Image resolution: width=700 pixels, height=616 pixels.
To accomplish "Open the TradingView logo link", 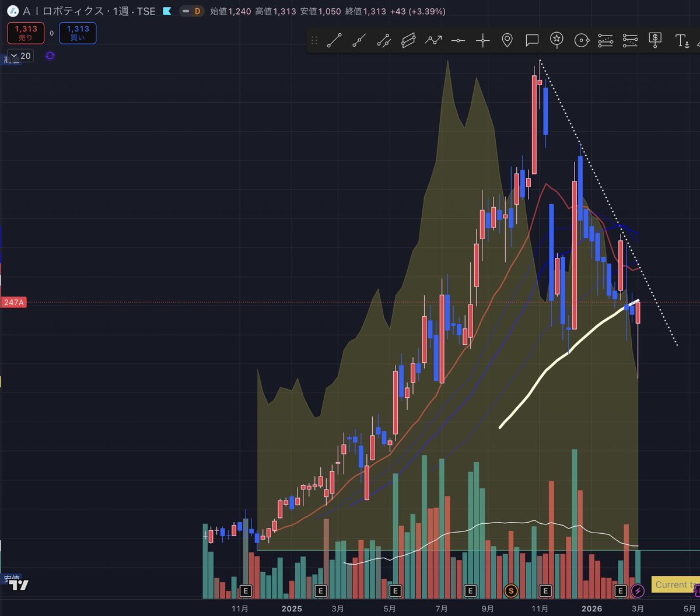I will [19, 584].
